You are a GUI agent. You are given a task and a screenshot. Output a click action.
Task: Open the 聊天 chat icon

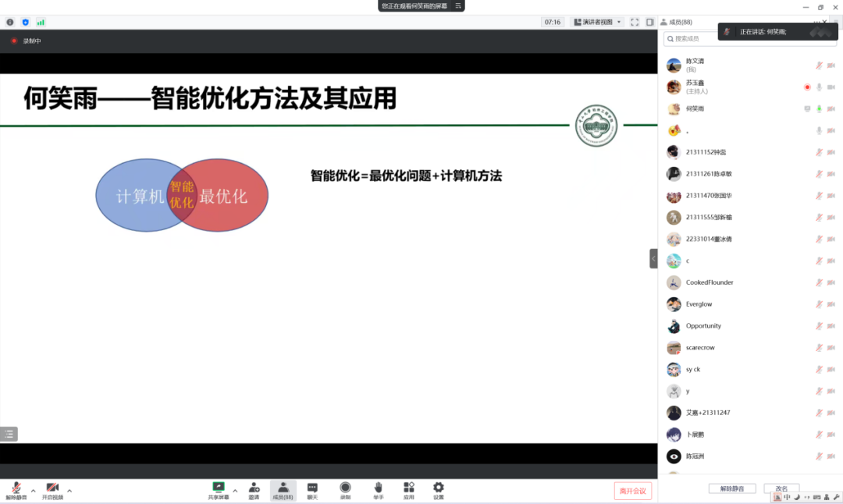[x=312, y=490]
